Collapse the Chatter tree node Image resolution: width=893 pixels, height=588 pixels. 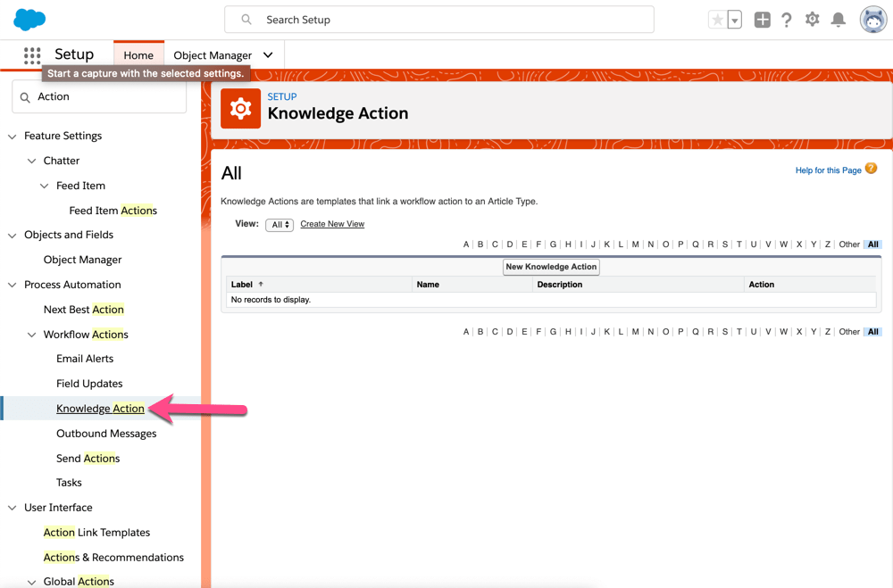click(31, 161)
